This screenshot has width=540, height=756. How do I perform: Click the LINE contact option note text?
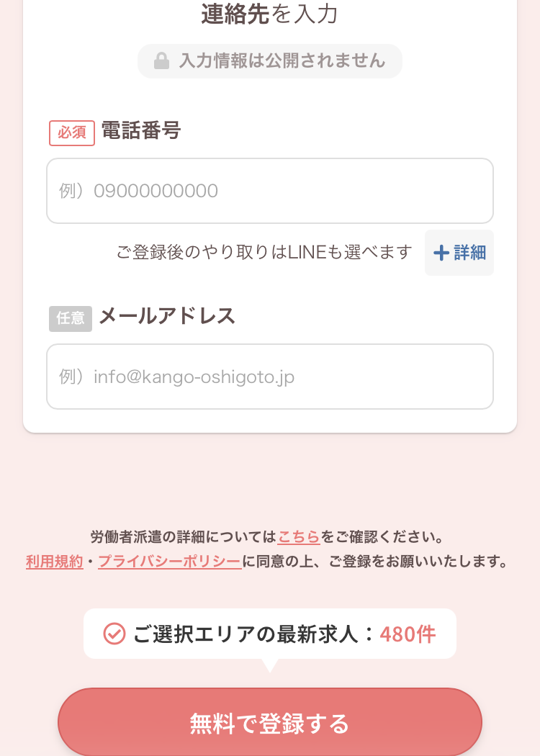click(264, 252)
